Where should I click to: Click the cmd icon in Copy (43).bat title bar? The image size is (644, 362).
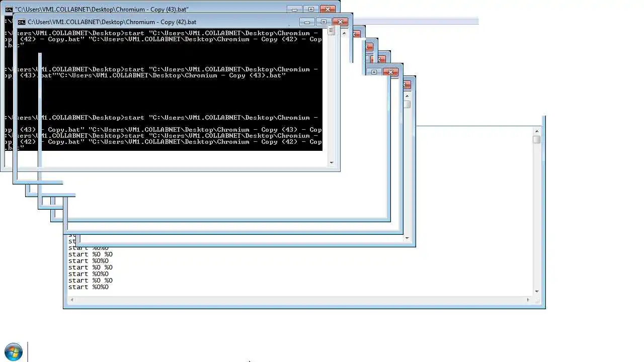[9, 10]
